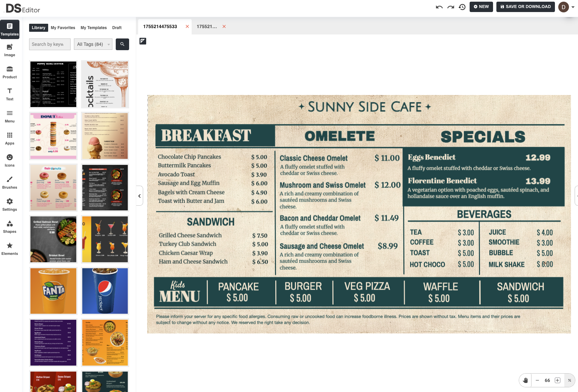Zoom in with the plus icon
Viewport: 578px width, 392px height.
coord(558,380)
